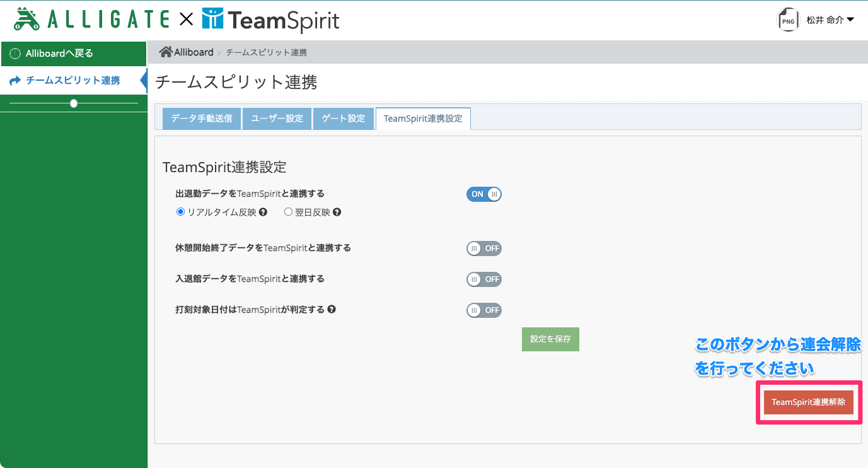Select 翌日反映 radio button
Image resolution: width=868 pixels, height=468 pixels.
click(x=288, y=213)
